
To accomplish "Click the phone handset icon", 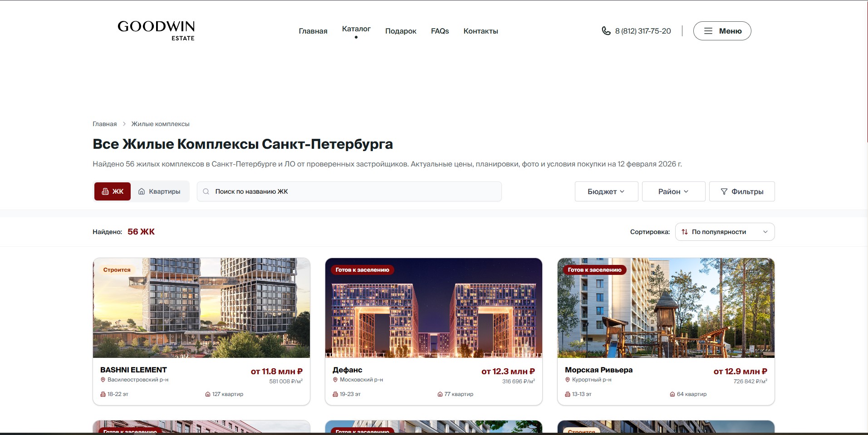I will point(606,31).
